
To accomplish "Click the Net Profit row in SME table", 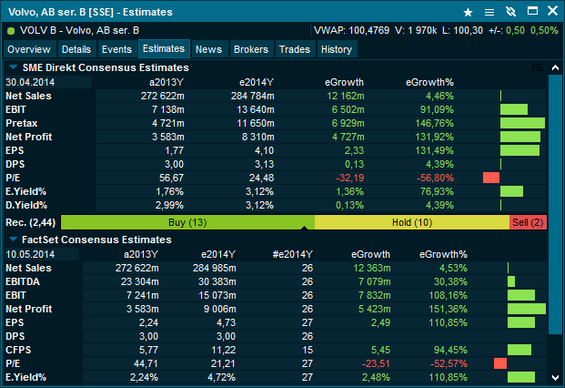I will point(276,137).
